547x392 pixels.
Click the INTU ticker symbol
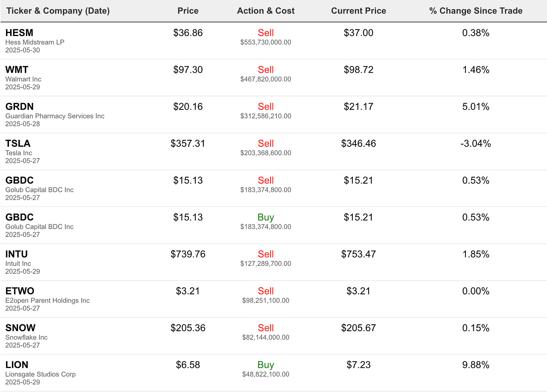pos(17,254)
